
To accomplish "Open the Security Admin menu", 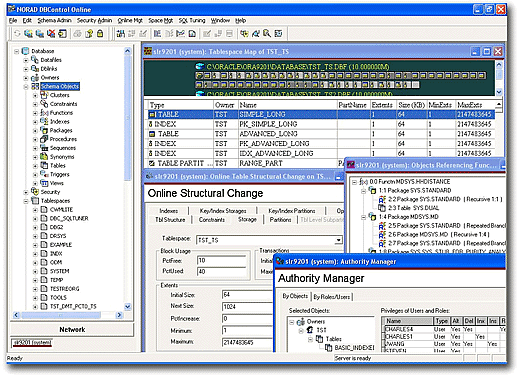I will pyautogui.click(x=94, y=20).
